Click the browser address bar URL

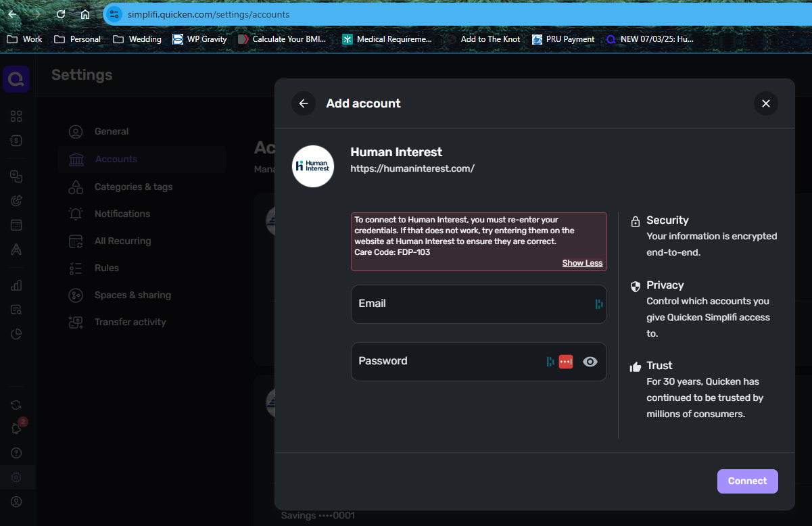[x=208, y=14]
